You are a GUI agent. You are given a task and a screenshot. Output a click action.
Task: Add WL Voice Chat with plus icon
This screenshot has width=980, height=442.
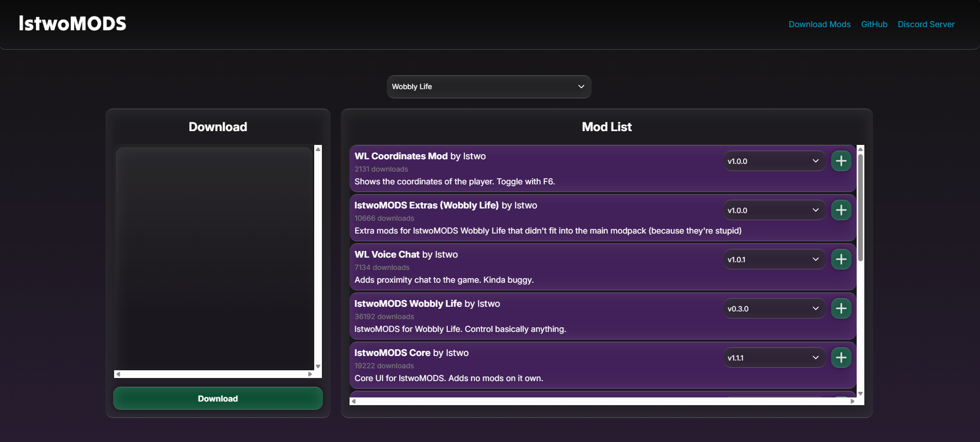(x=841, y=259)
